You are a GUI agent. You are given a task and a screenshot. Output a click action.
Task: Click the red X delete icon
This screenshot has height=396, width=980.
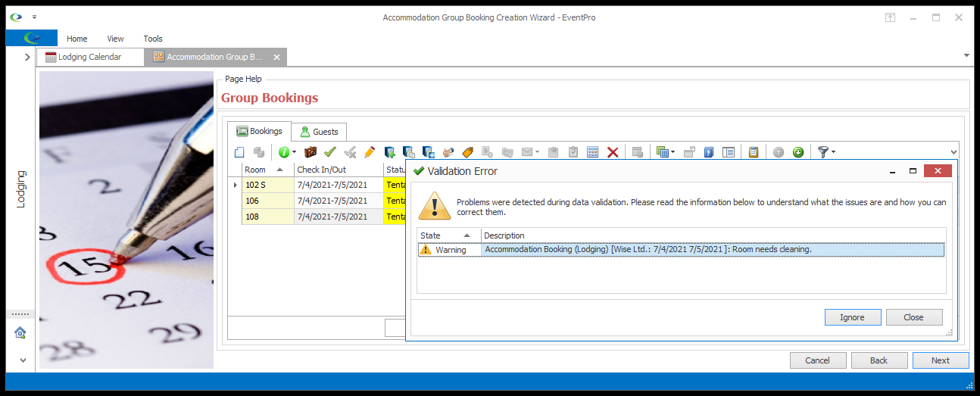[613, 152]
